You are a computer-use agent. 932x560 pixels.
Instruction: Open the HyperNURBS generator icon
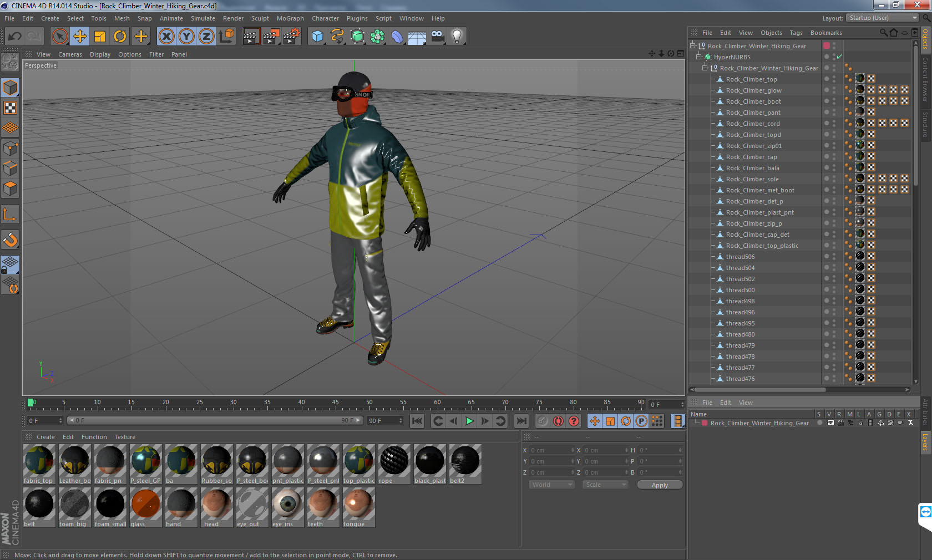[x=358, y=37]
